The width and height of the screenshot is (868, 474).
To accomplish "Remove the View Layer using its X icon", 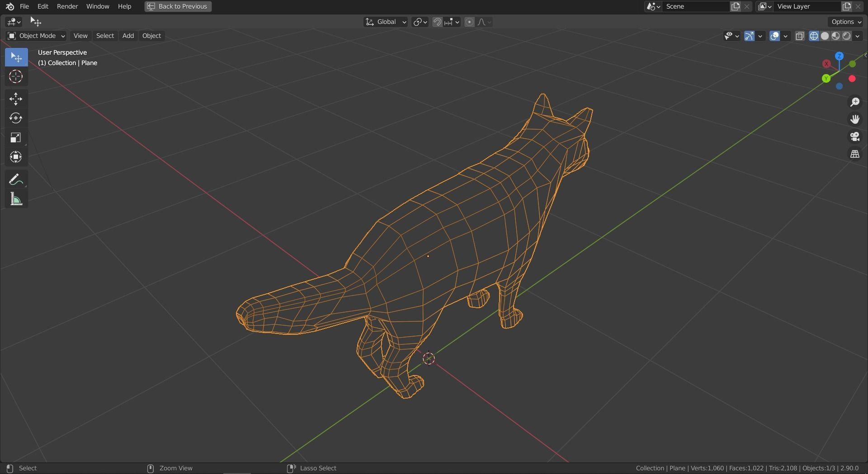I will point(858,6).
